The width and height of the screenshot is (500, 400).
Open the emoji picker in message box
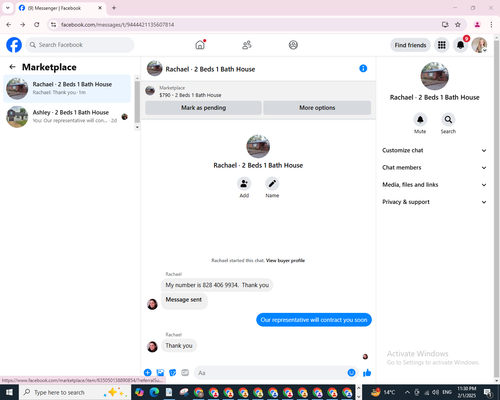[x=351, y=373]
